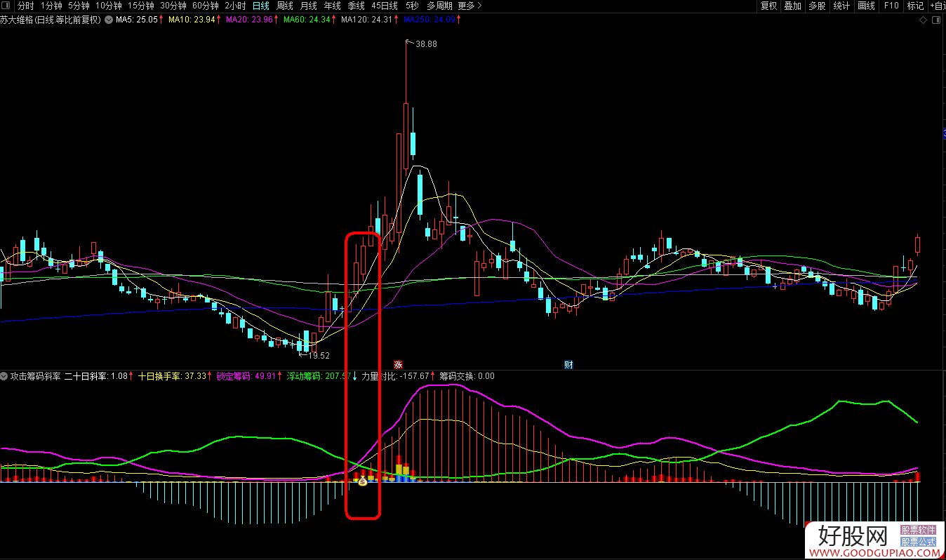Select the 月线 monthly period
Screen dimensions: 946x560
[309, 6]
